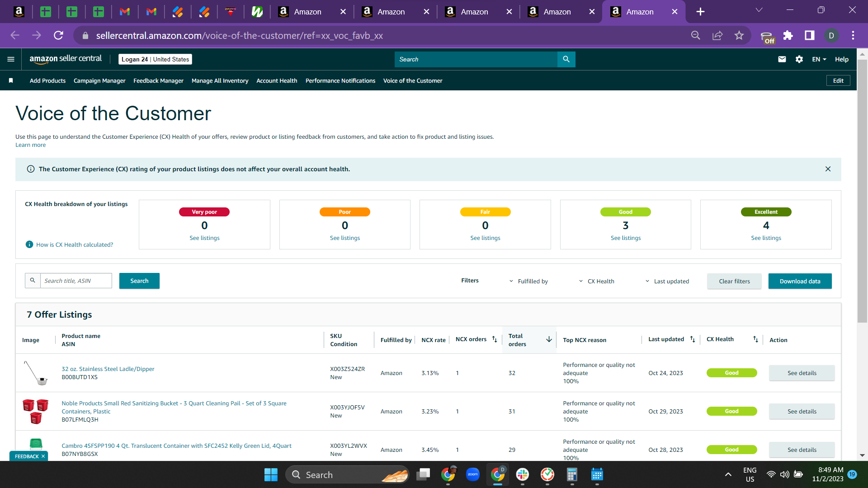Screen dimensions: 868x488
Task: Expand the Fulfilled by filter dropdown
Action: tap(528, 281)
